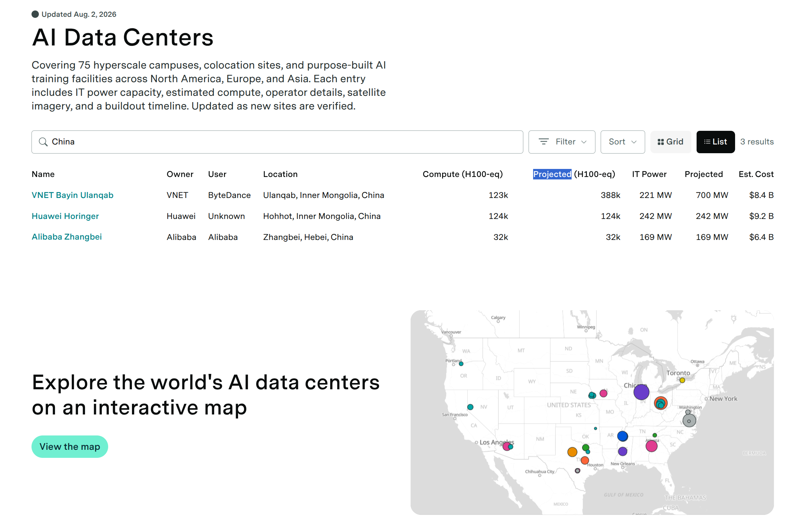
Task: Click the chevron on the Sort button
Action: (634, 142)
